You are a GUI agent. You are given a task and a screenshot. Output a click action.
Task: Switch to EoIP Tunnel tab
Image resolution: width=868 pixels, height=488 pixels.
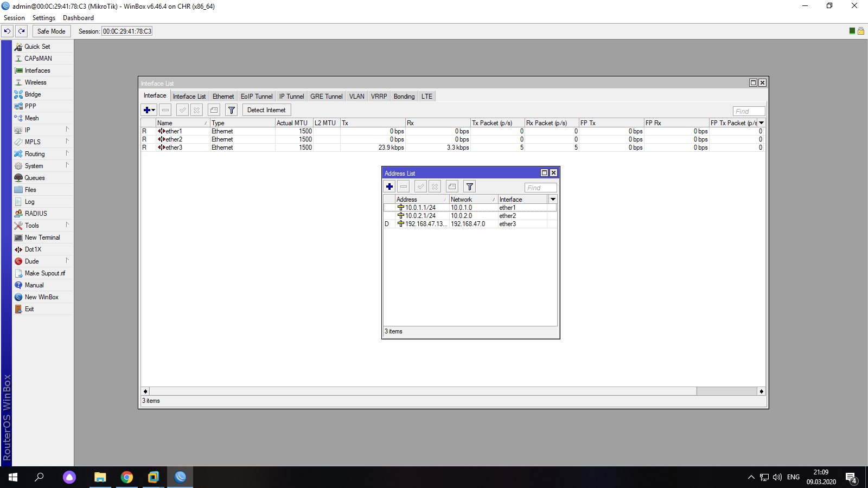pos(257,97)
